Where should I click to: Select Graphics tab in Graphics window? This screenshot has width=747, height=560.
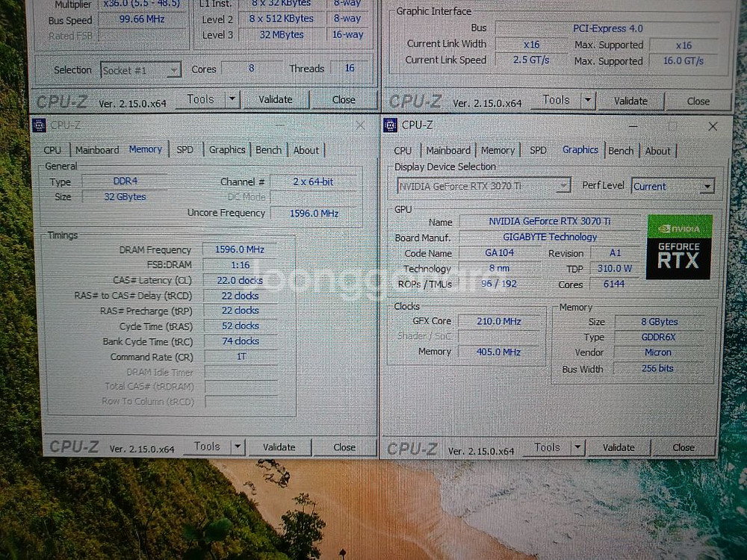(x=580, y=149)
